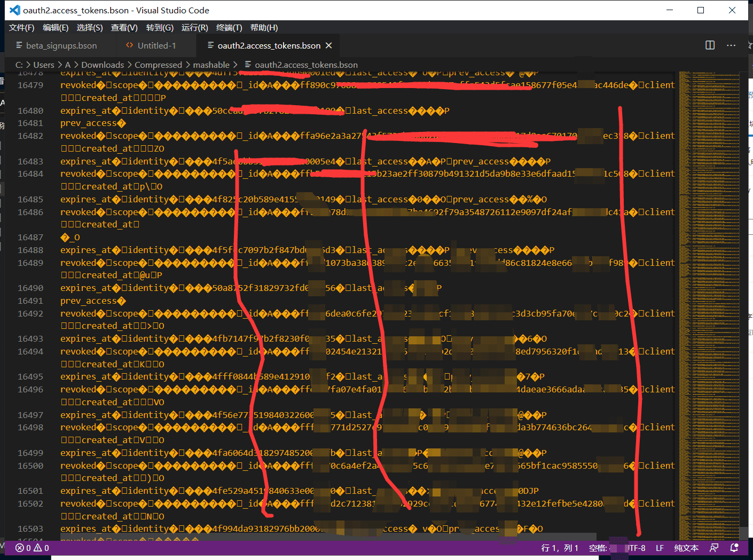This screenshot has height=560, width=753.
Task: Click the split editor right icon
Action: (710, 45)
